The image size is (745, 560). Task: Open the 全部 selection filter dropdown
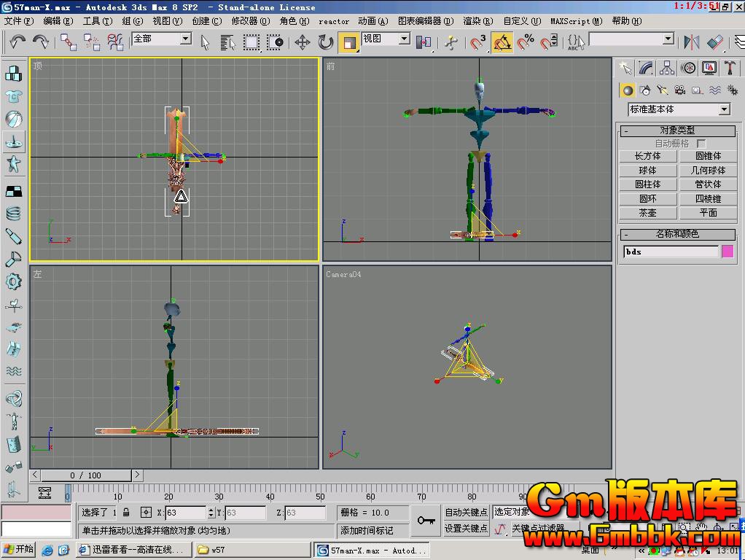click(185, 39)
